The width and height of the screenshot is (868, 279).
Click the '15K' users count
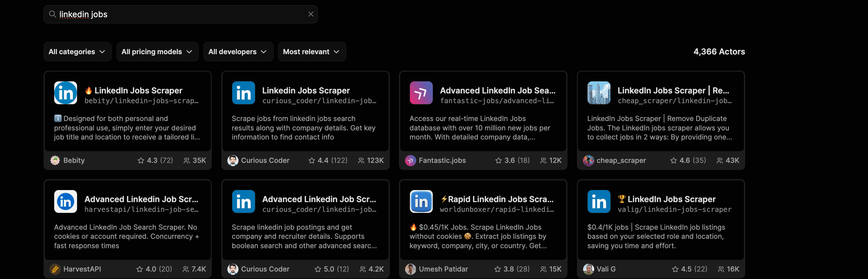coord(555,269)
